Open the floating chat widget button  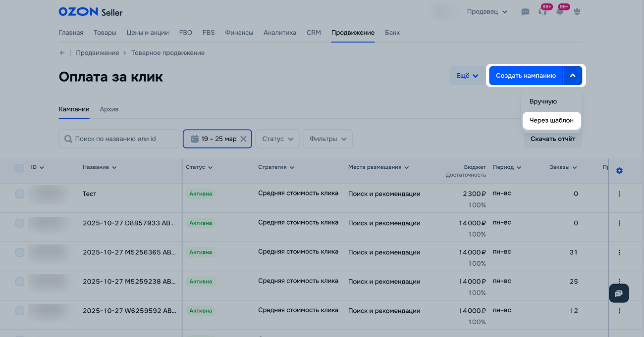coord(618,293)
